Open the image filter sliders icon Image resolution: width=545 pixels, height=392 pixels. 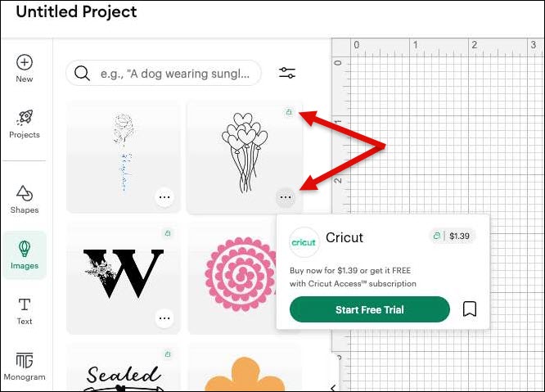pos(287,73)
